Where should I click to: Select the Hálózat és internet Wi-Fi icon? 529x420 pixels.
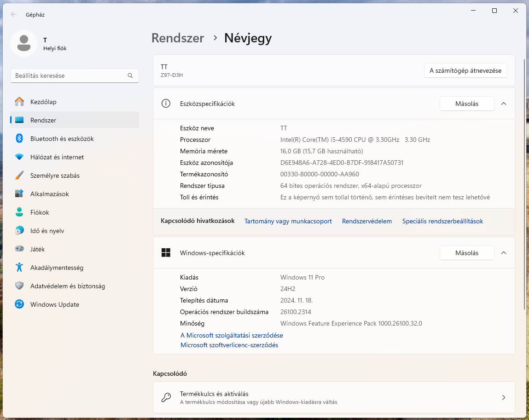(x=19, y=157)
